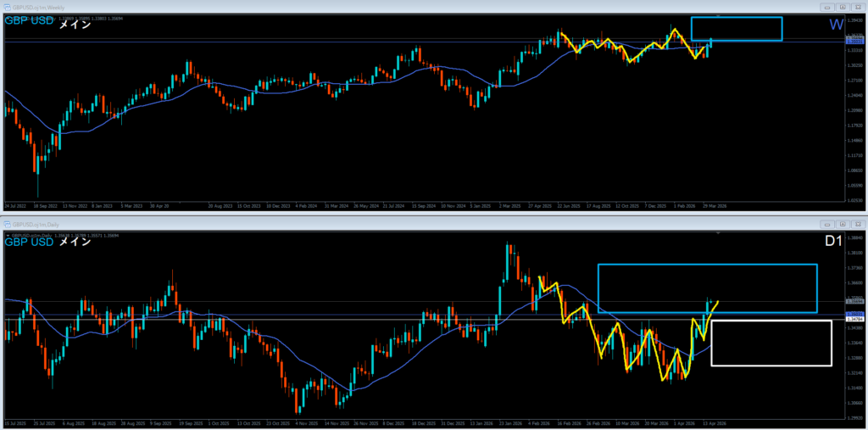This screenshot has width=868, height=430.
Task: Click the Weekly chart window title icon
Action: point(7,7)
